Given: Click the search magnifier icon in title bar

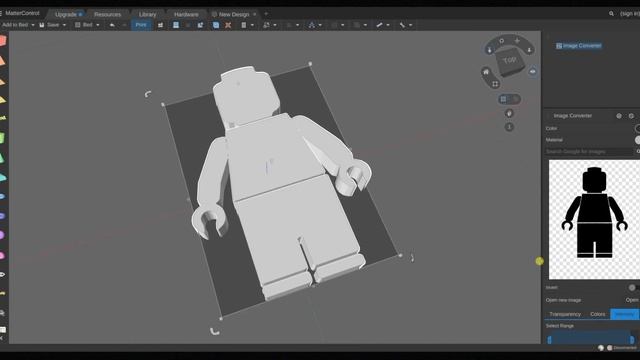Looking at the screenshot, I should point(611,13).
